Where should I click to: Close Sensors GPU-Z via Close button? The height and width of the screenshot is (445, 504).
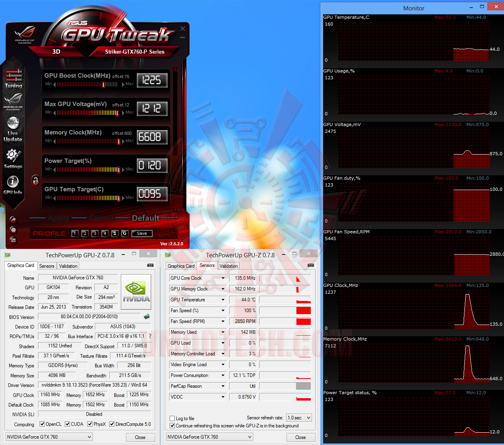pyautogui.click(x=300, y=437)
